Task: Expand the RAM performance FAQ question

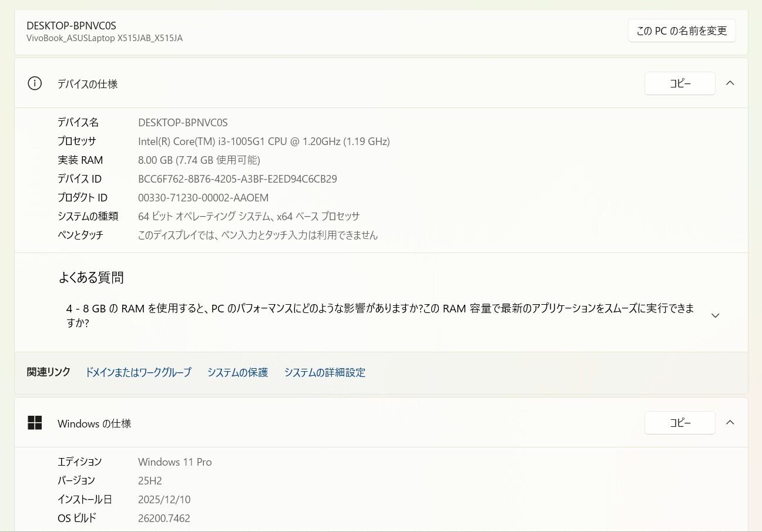Action: tap(715, 315)
